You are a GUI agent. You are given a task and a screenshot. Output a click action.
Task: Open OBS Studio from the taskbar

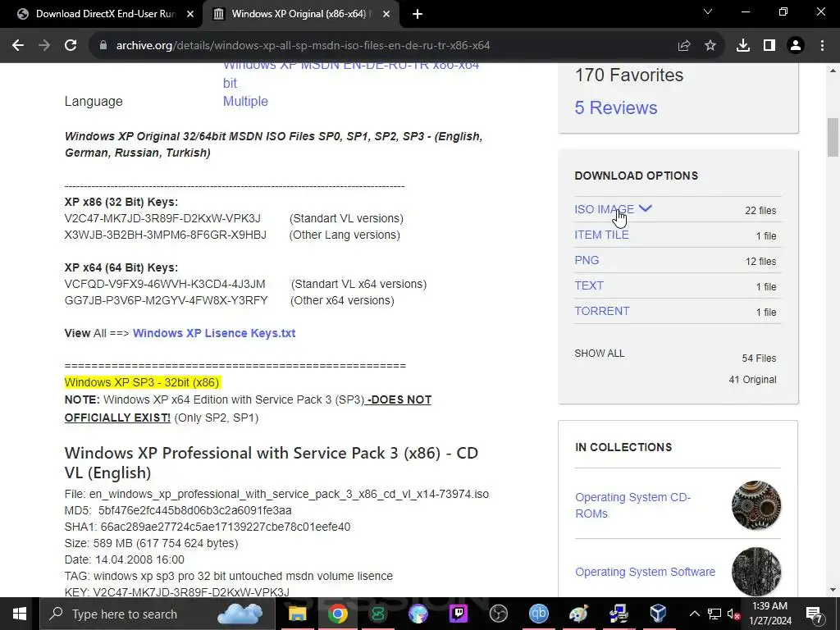point(498,614)
